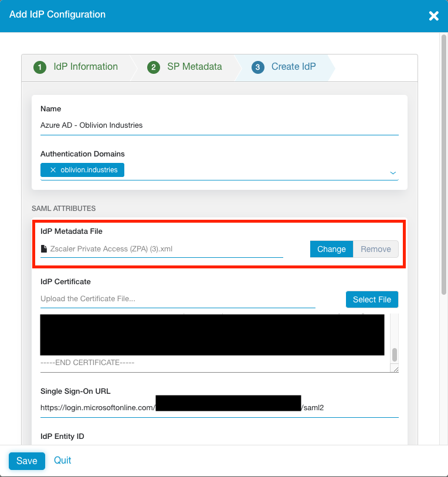This screenshot has height=477, width=448.
Task: Click the file icon beside the metadata filename
Action: click(x=44, y=249)
